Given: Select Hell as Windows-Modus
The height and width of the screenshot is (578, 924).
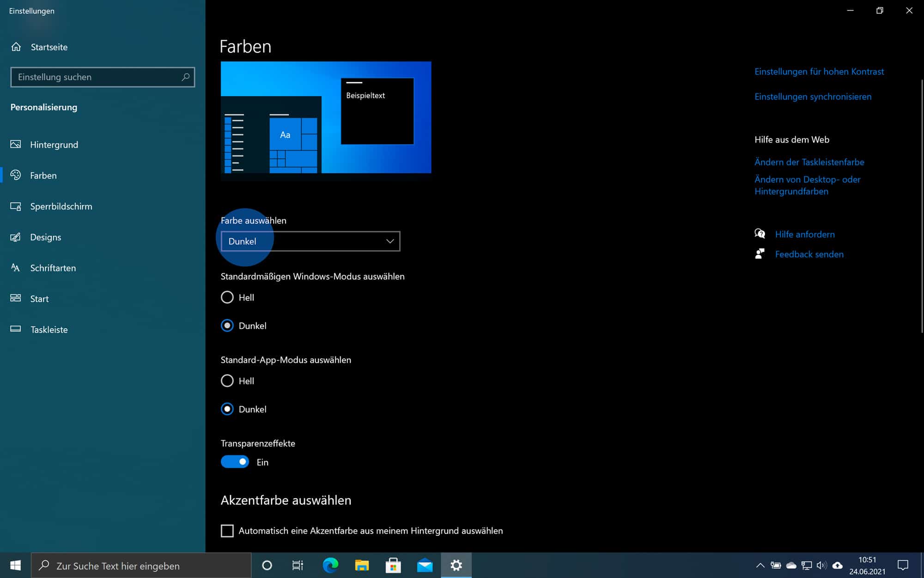Looking at the screenshot, I should coord(227,297).
